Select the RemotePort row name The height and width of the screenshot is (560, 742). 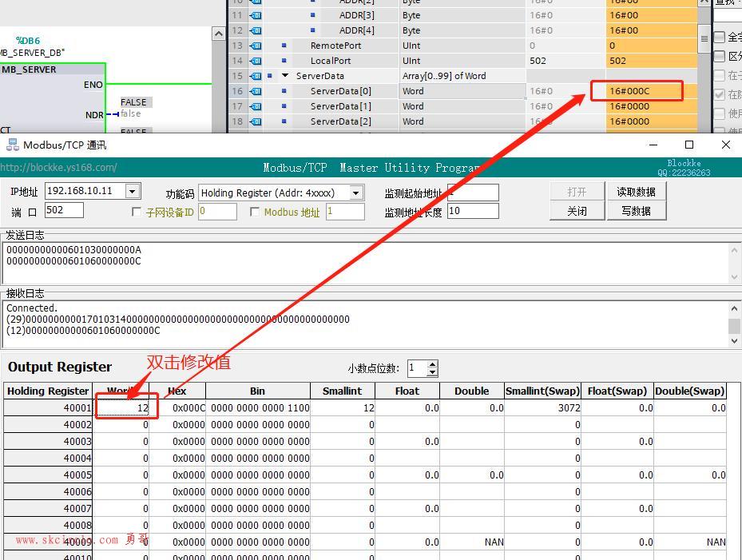pos(335,46)
